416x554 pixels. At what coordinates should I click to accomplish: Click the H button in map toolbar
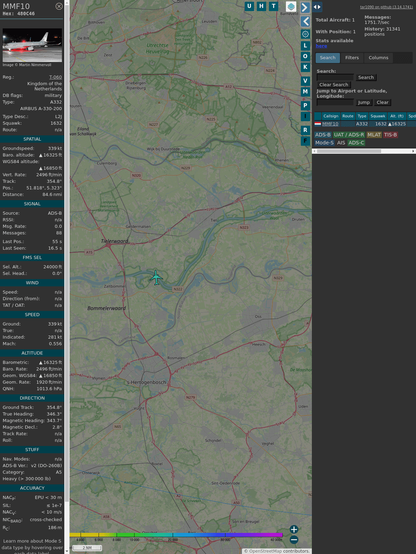click(x=261, y=6)
